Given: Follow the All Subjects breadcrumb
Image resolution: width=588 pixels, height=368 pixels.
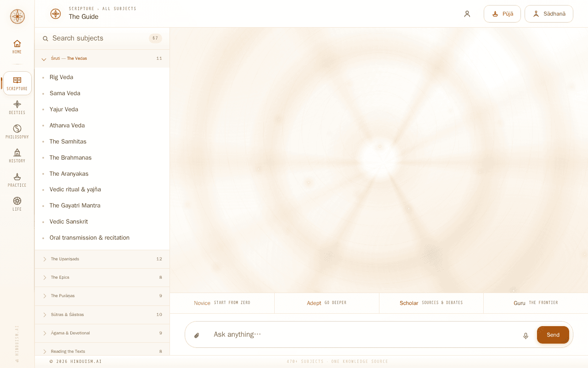Looking at the screenshot, I should [119, 9].
